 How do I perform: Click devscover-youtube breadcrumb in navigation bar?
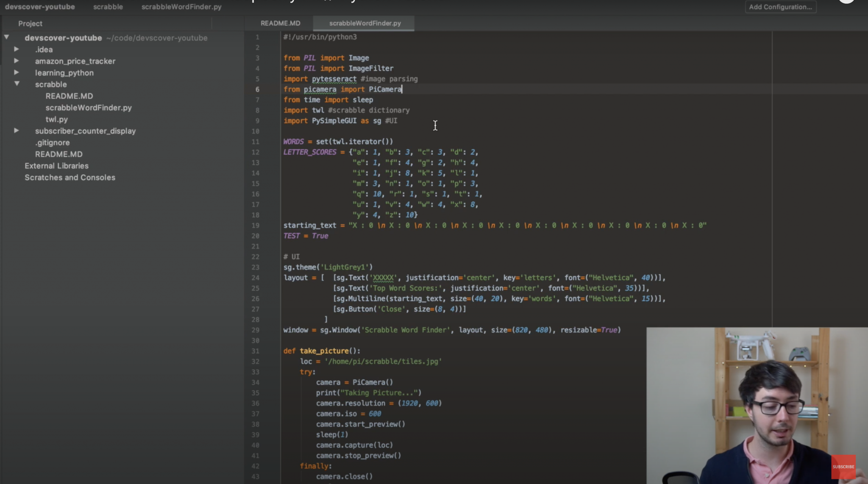coord(40,7)
